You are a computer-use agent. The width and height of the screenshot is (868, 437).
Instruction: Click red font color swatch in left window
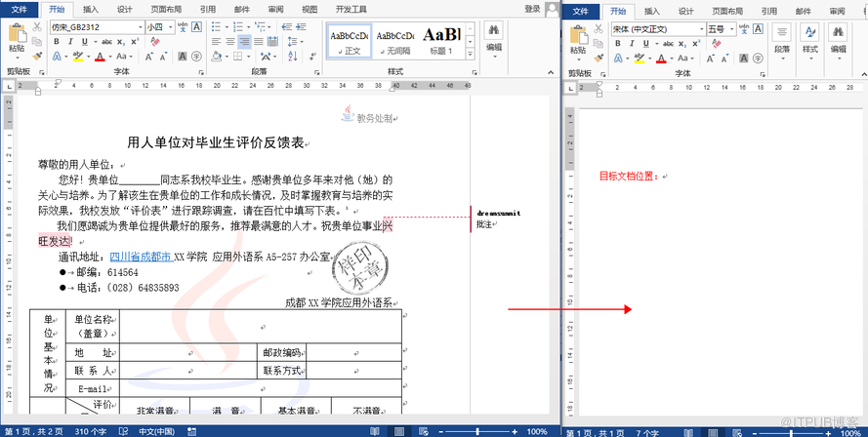(x=100, y=57)
